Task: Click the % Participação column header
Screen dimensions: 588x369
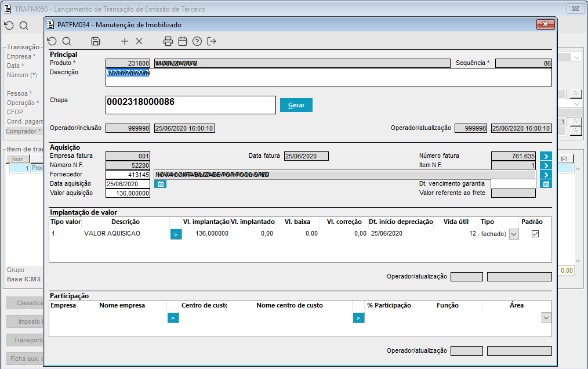Action: pos(389,305)
